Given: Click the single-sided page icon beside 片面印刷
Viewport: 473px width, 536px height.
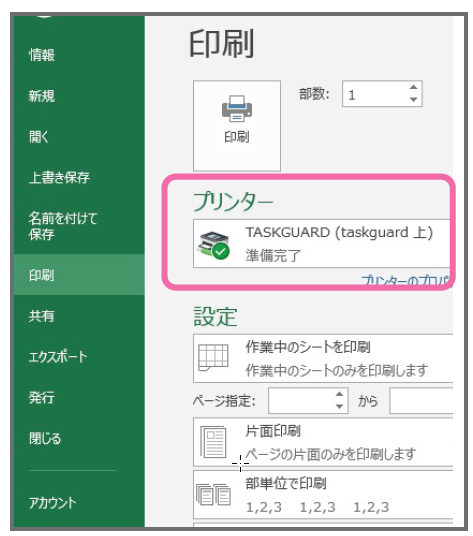Looking at the screenshot, I should coord(213,442).
